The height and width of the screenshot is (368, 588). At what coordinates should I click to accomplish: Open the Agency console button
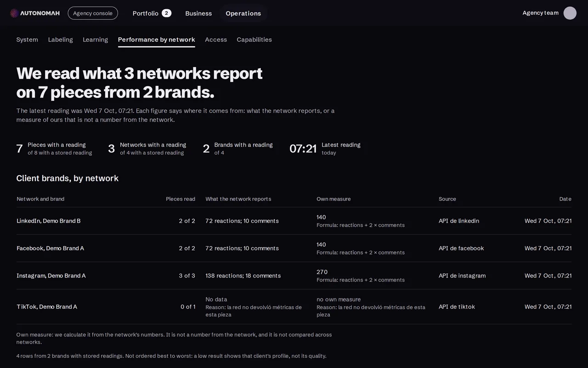pos(93,13)
